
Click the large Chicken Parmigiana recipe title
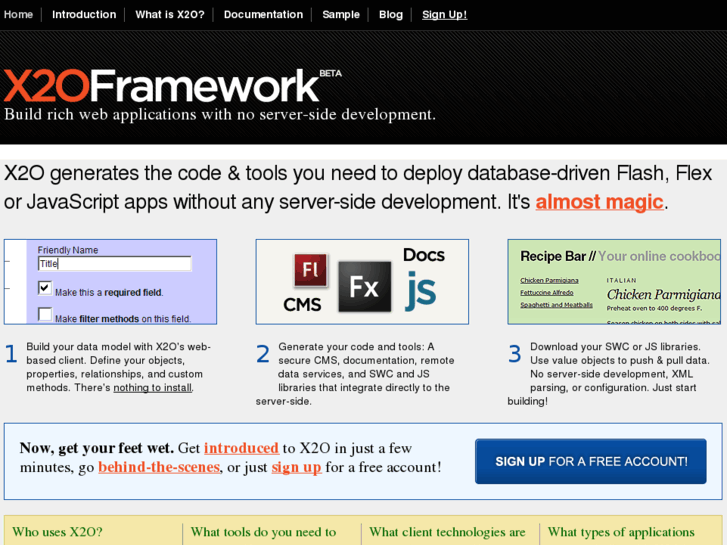(663, 294)
